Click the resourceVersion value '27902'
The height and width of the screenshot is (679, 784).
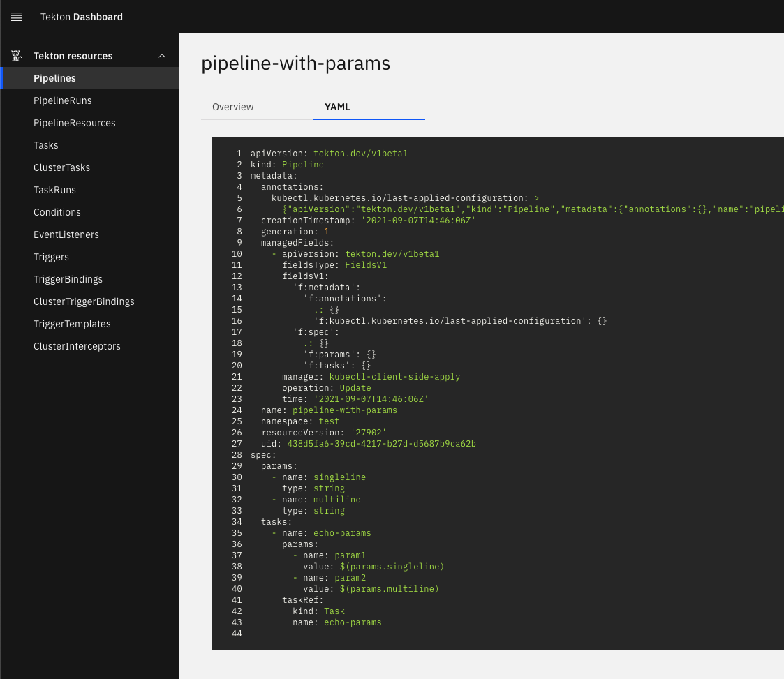click(369, 433)
